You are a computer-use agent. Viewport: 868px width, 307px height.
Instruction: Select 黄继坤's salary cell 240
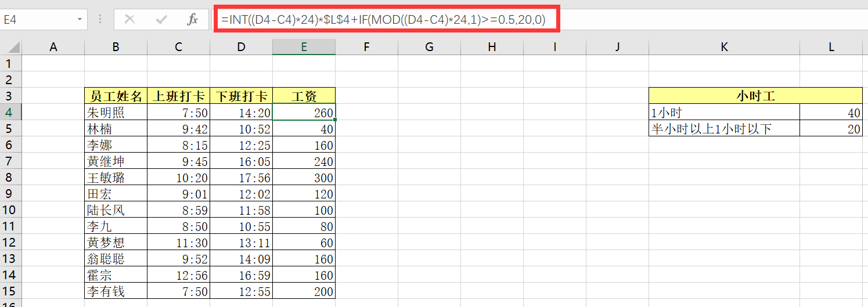tap(304, 161)
